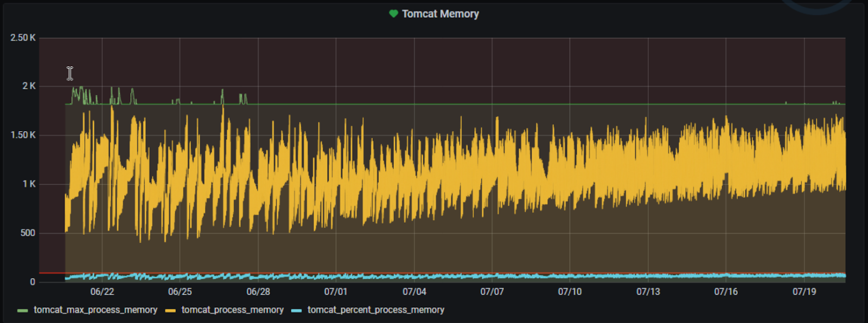This screenshot has height=323, width=868.
Task: Toggle the tomcat_process_memory legend series
Action: point(232,310)
